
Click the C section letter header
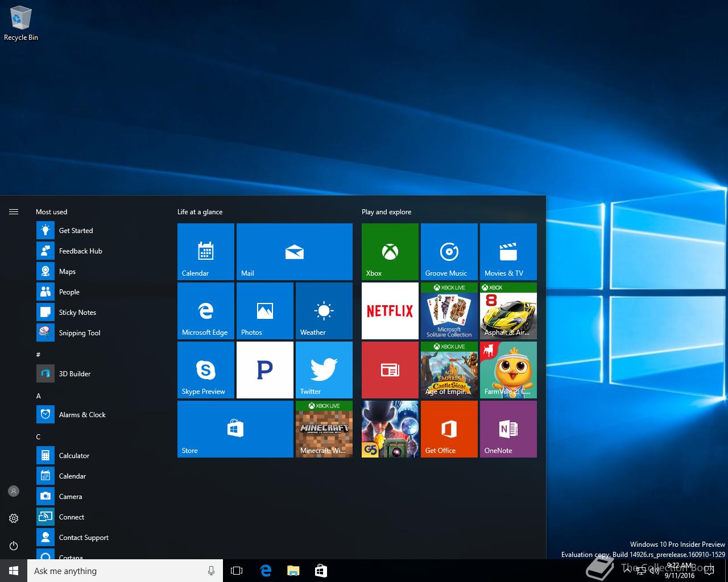coord(38,436)
